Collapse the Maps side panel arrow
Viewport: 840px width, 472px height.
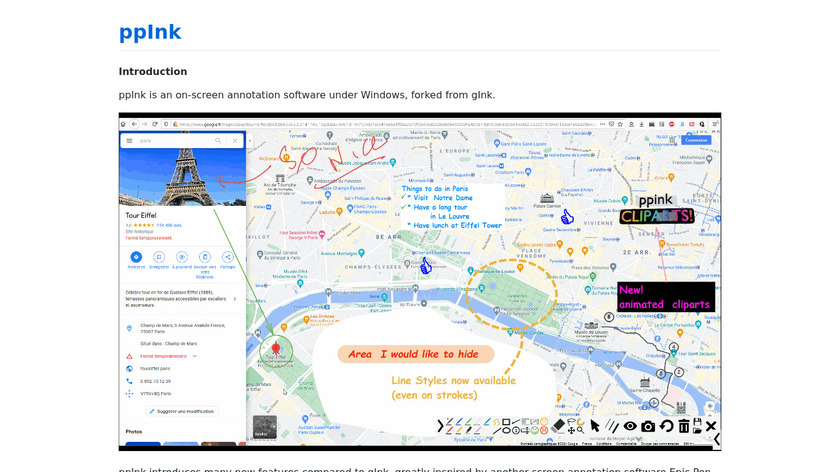(250, 141)
